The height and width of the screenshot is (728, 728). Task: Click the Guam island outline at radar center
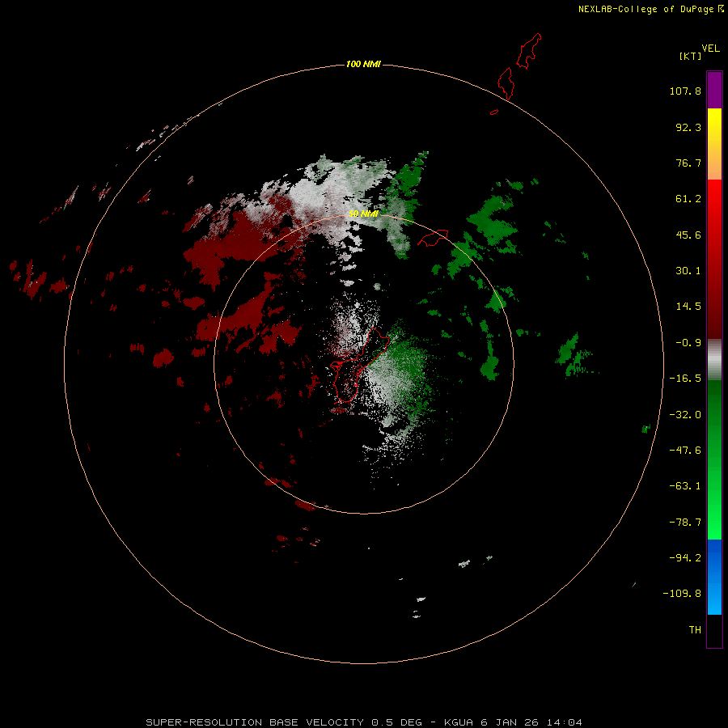[x=362, y=366]
